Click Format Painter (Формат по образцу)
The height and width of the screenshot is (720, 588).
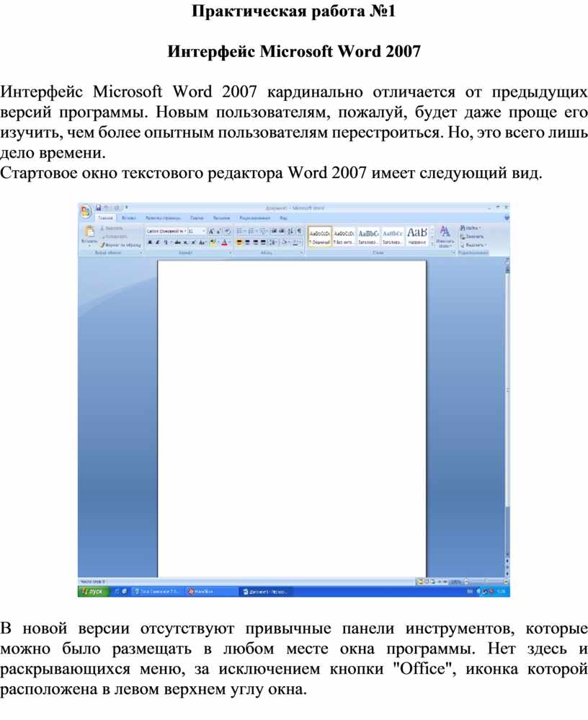[120, 245]
